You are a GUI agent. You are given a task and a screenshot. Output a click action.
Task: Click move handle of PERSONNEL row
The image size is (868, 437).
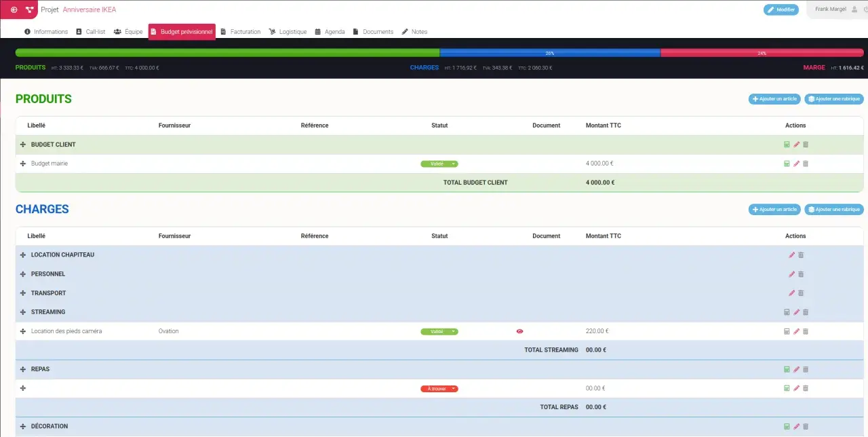point(23,274)
